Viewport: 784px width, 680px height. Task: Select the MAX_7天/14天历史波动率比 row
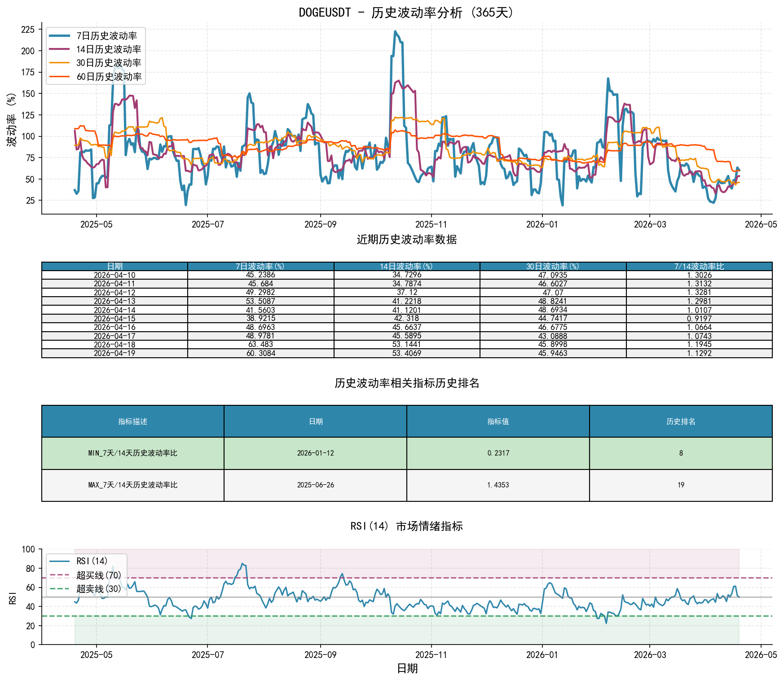pos(407,485)
